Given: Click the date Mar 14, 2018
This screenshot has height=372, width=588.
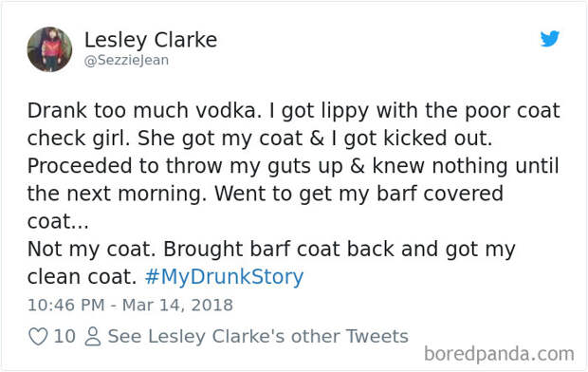Looking at the screenshot, I should [x=177, y=305].
